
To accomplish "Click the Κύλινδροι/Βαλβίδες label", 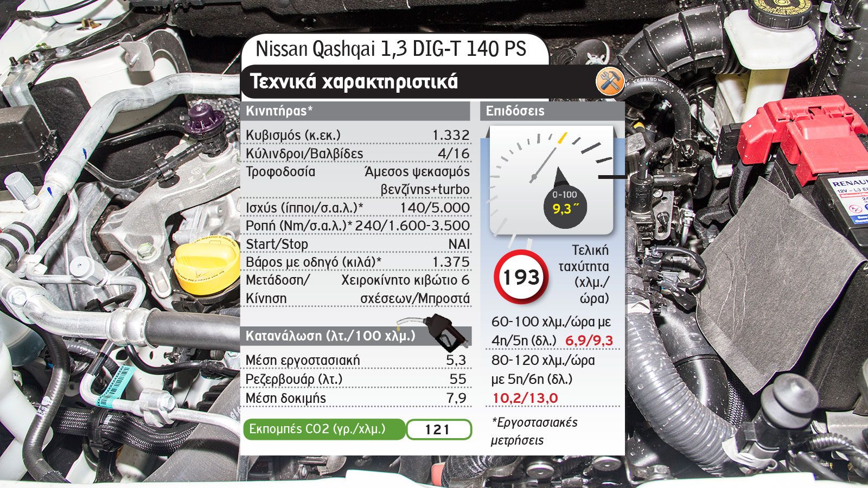I will coord(304,153).
